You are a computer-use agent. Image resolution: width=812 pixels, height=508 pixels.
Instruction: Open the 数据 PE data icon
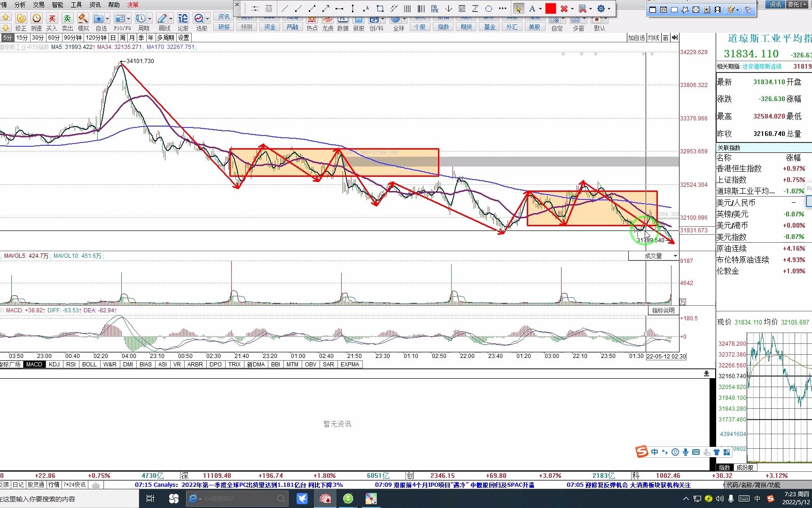coord(343,21)
